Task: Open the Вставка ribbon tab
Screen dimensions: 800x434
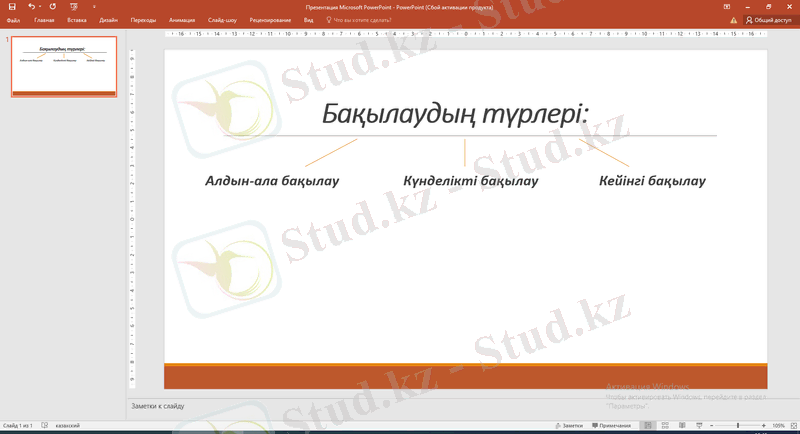Action: [x=77, y=20]
